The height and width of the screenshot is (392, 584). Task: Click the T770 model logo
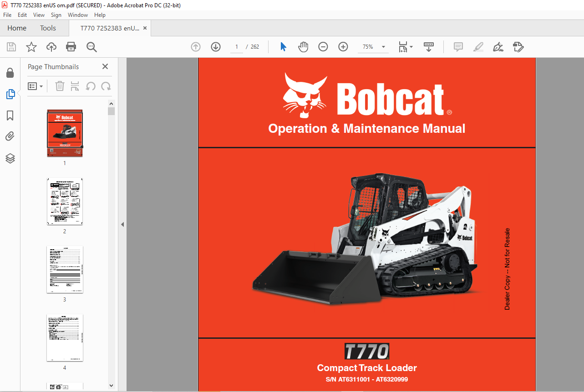click(367, 352)
